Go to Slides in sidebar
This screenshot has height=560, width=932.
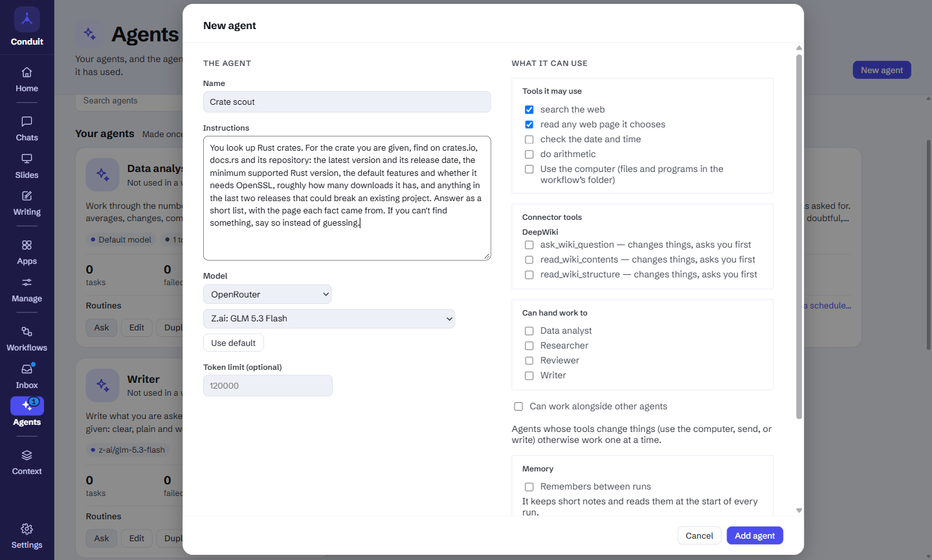[27, 167]
